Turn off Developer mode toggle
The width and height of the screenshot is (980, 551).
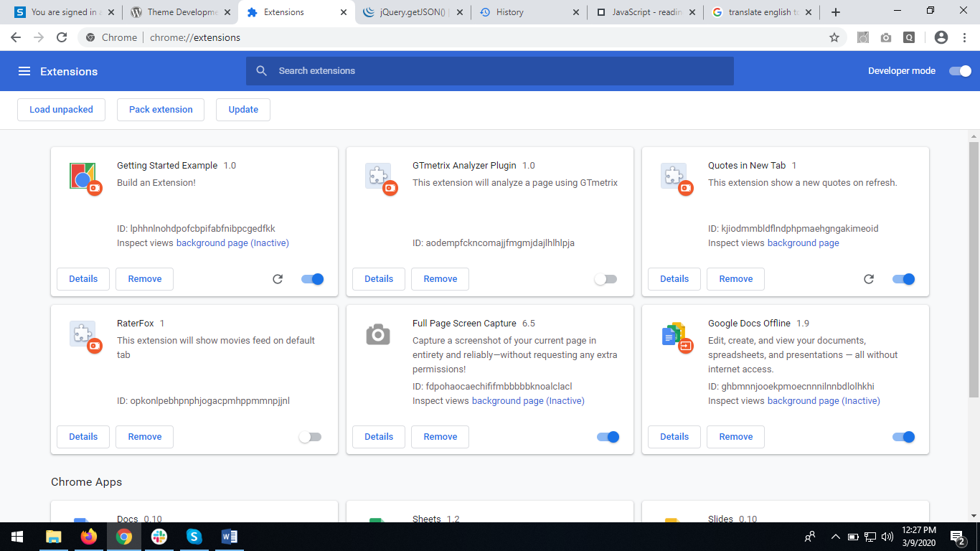coord(960,71)
